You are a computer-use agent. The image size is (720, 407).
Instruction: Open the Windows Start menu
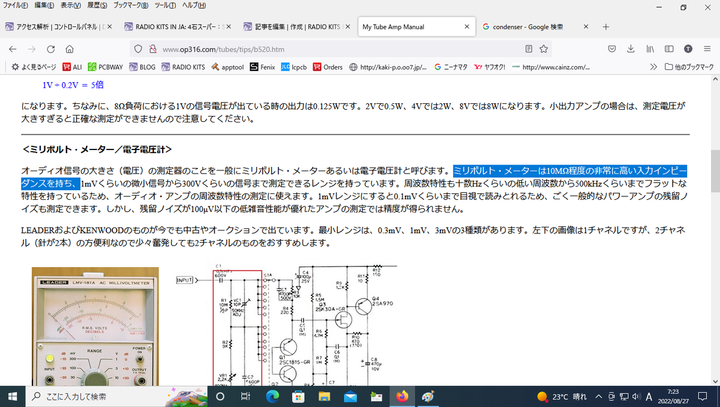point(14,396)
